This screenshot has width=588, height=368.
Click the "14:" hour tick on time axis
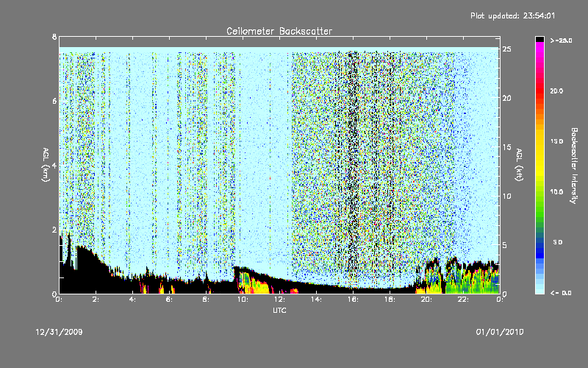click(x=316, y=300)
